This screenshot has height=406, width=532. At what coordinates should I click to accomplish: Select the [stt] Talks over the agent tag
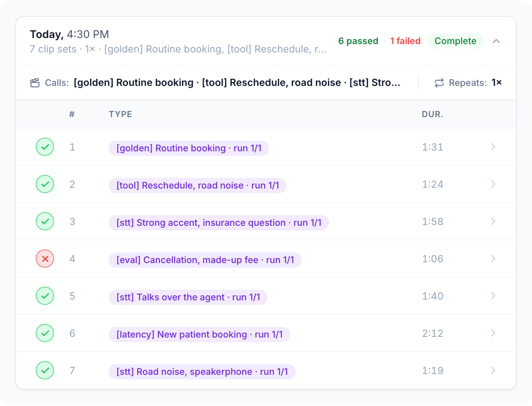coord(188,297)
